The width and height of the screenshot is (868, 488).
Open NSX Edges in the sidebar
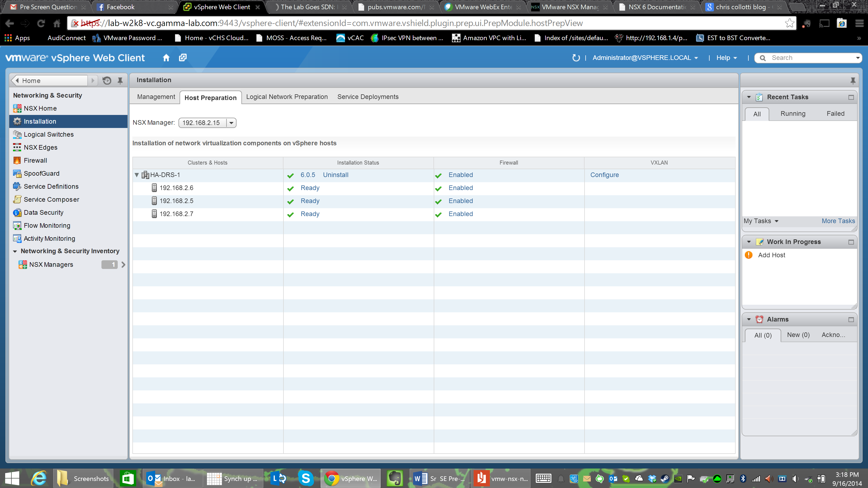point(40,147)
